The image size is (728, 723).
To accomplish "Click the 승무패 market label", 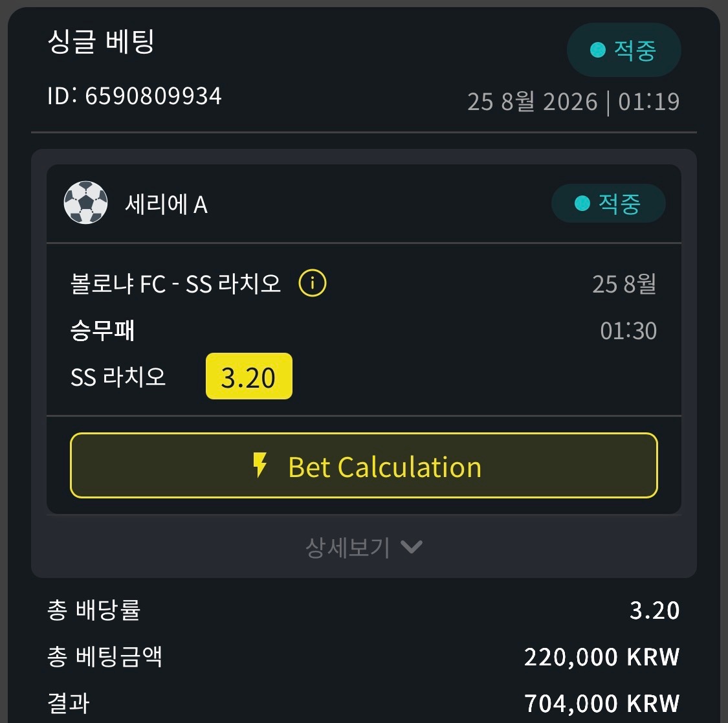I will (102, 331).
